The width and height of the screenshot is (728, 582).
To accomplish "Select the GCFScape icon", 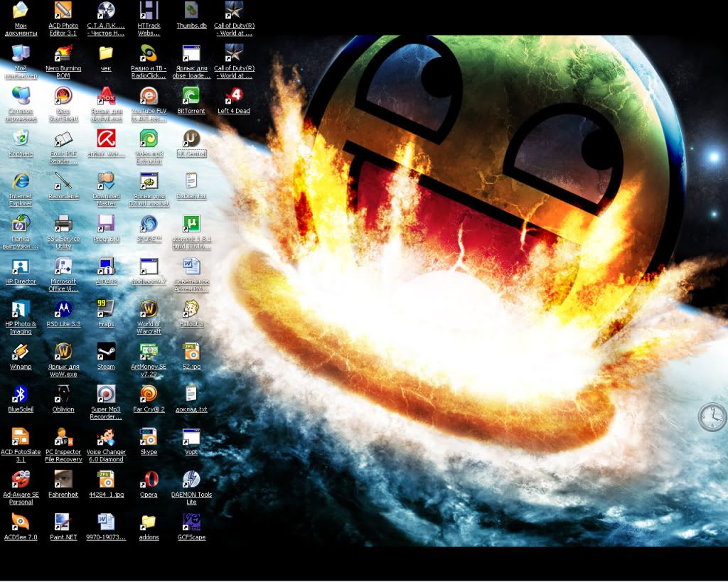I will (191, 522).
